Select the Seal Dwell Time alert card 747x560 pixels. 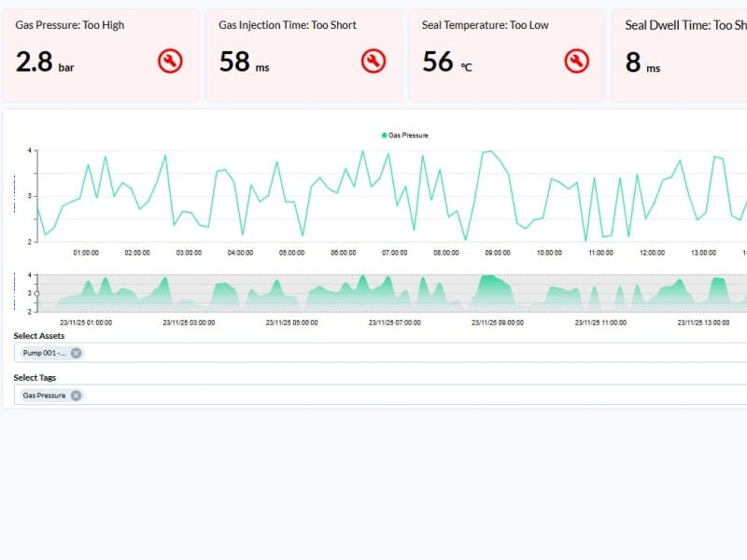click(x=682, y=56)
